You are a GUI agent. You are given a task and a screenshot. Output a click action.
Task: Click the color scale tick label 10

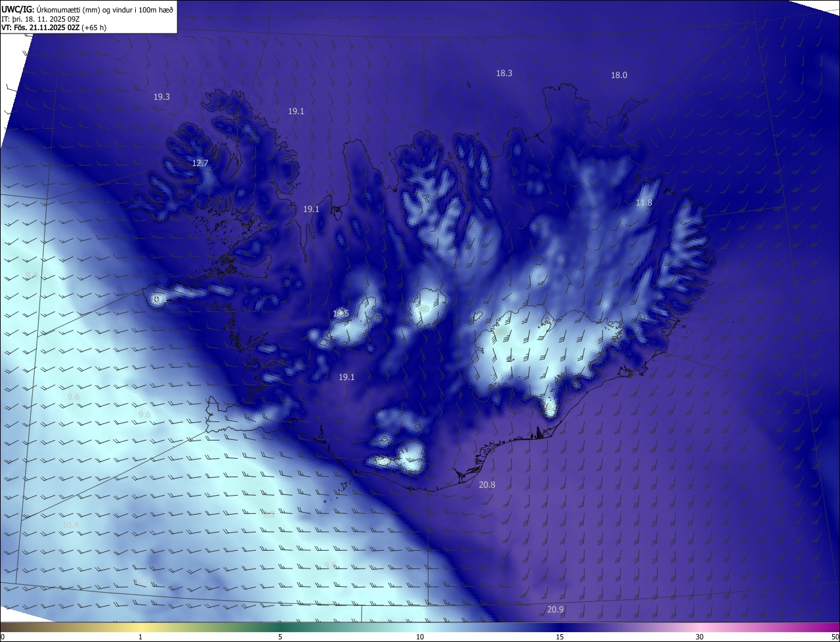420,637
